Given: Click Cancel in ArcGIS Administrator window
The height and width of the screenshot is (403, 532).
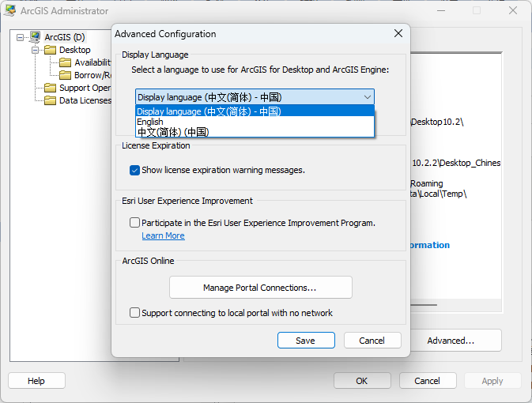Looking at the screenshot, I should (x=428, y=381).
